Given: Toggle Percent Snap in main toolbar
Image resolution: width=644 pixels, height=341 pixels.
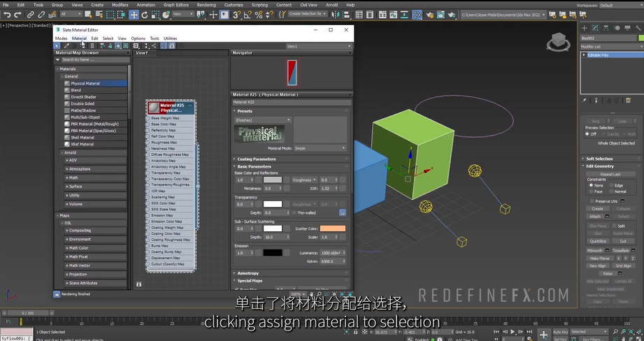Looking at the screenshot, I should pyautogui.click(x=258, y=15).
